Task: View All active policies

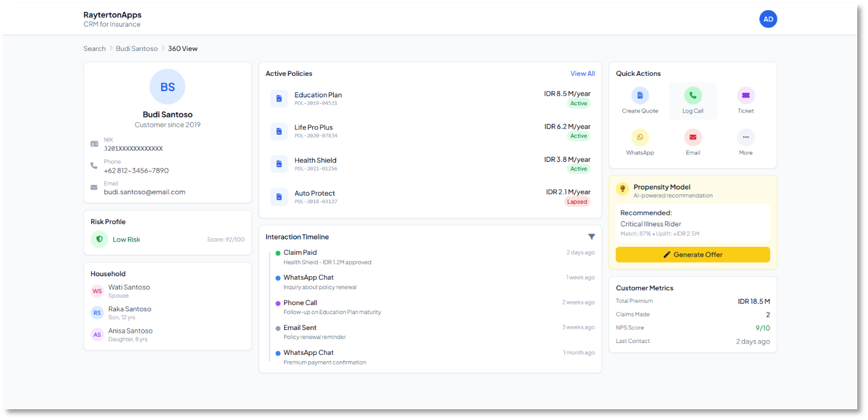Action: (x=582, y=73)
